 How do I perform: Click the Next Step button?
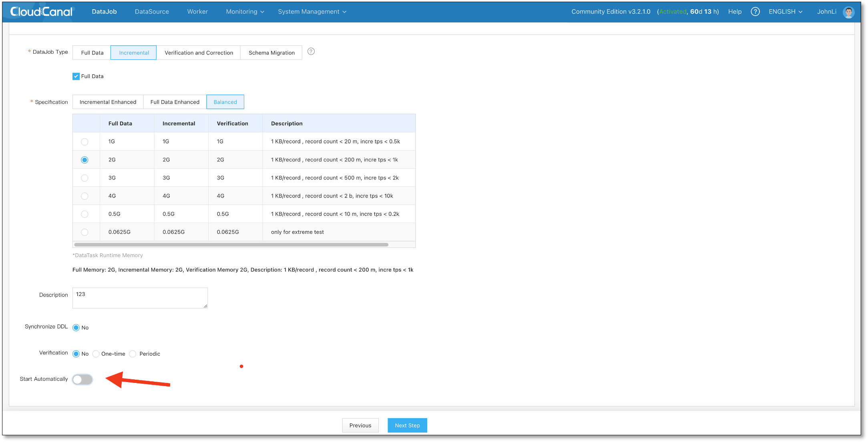pyautogui.click(x=407, y=425)
